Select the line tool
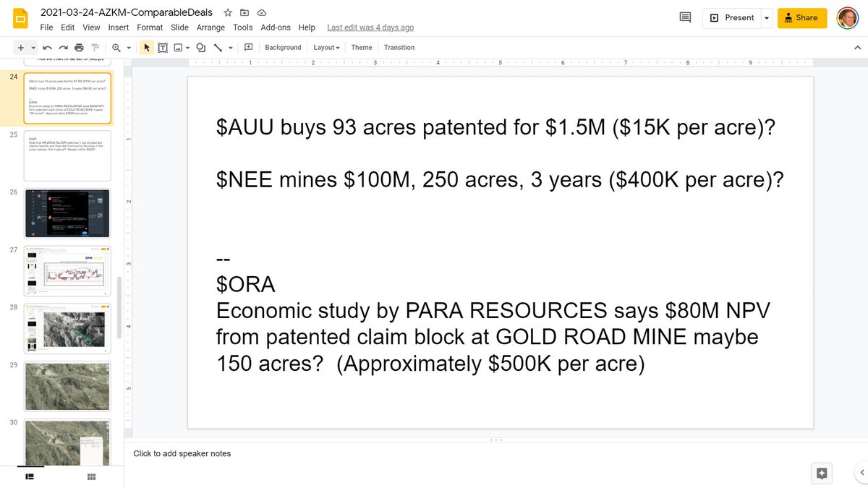 coord(218,48)
